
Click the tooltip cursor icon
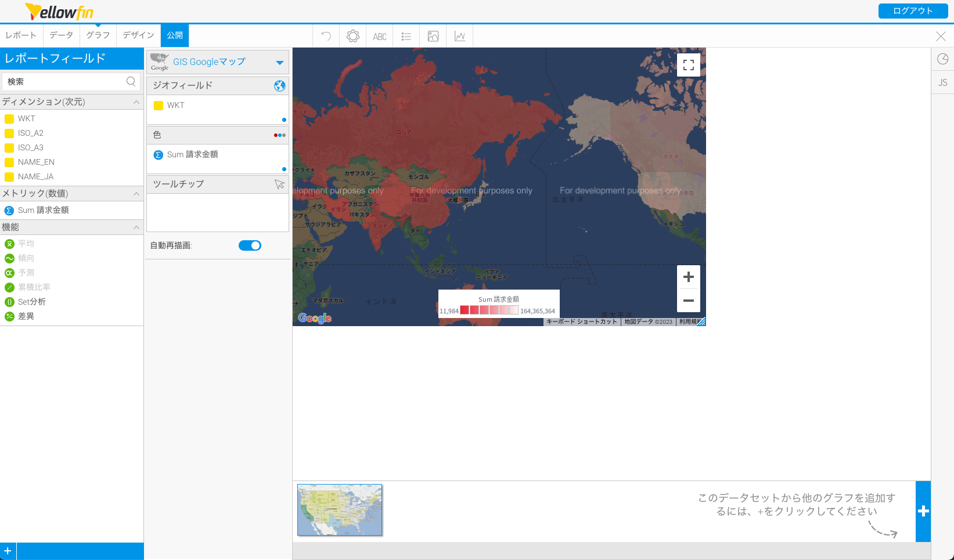(x=280, y=184)
